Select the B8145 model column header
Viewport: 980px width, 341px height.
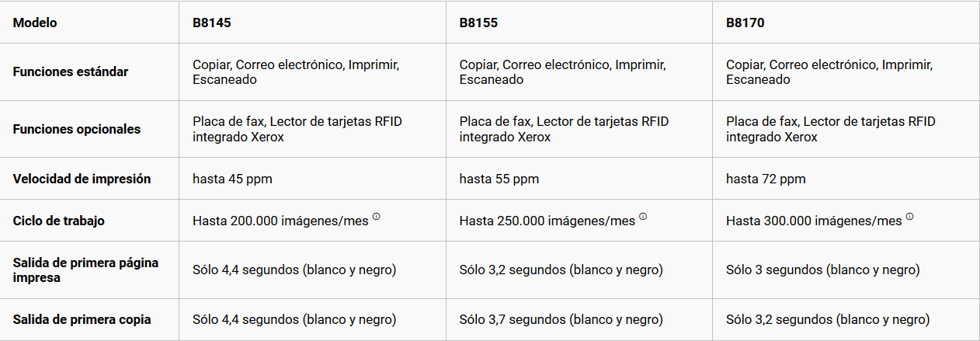212,23
